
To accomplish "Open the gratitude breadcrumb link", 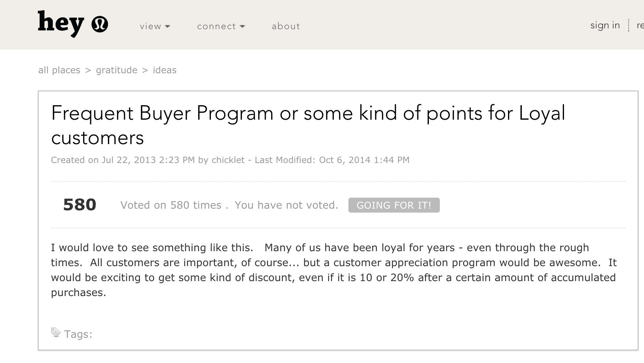I will 117,70.
